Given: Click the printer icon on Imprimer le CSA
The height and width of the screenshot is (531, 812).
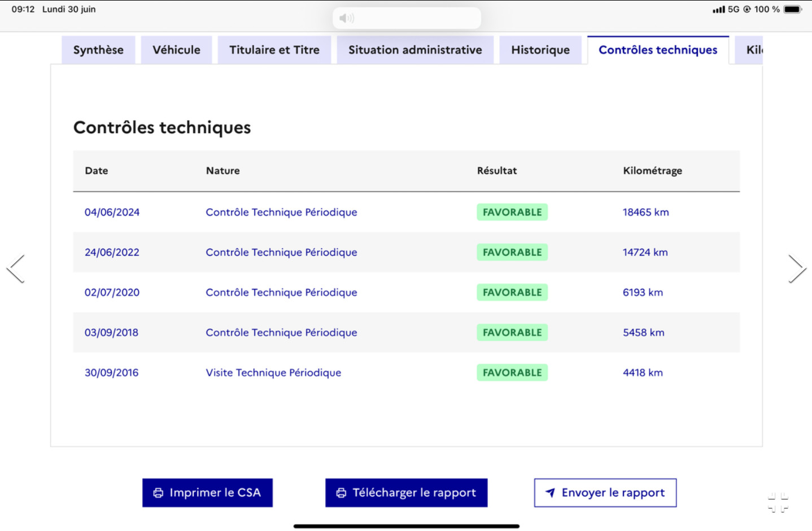Looking at the screenshot, I should tap(158, 493).
